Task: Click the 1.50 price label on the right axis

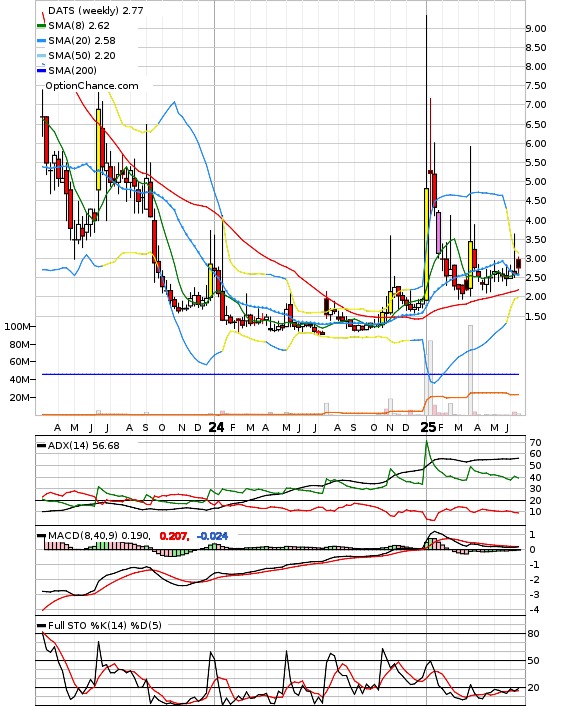Action: point(536,316)
